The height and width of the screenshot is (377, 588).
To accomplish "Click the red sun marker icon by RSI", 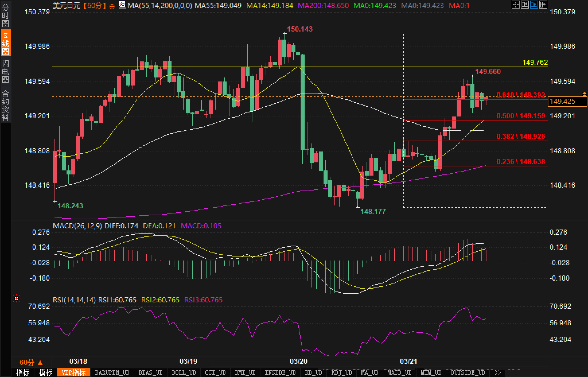I will click(x=17, y=299).
